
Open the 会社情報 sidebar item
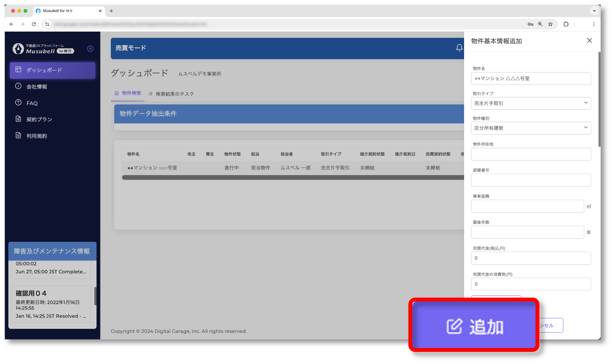pyautogui.click(x=37, y=87)
